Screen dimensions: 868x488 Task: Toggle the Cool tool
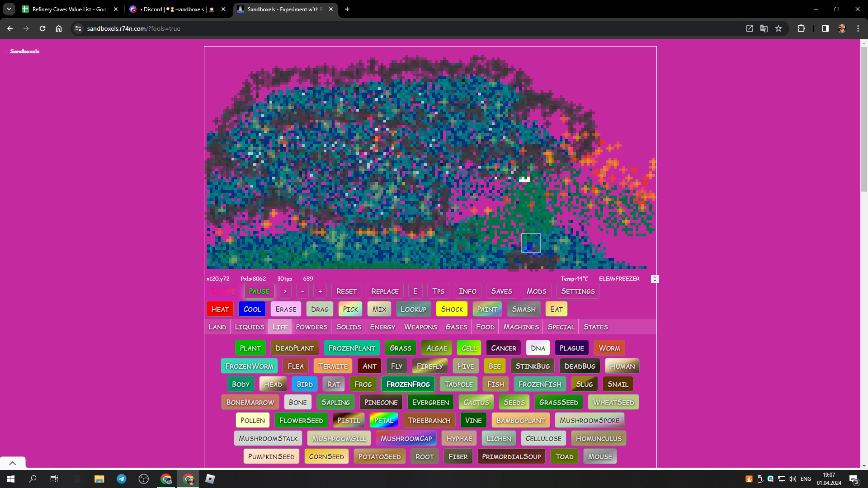(x=252, y=310)
